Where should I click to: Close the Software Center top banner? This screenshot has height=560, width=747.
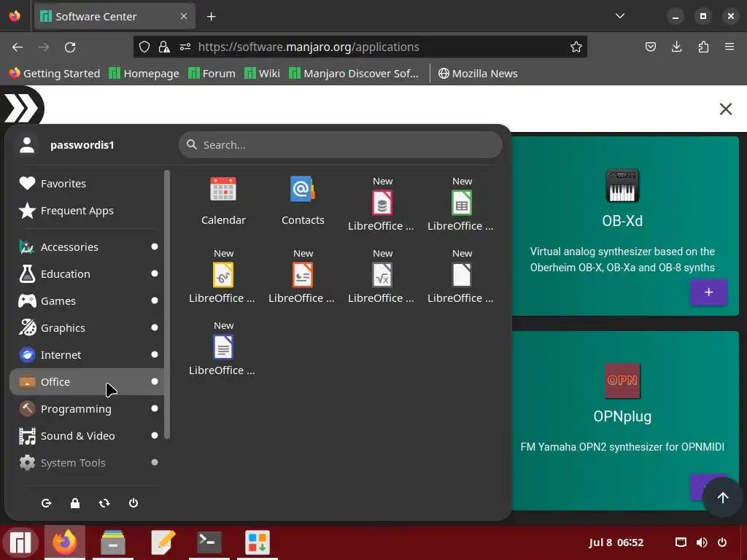(726, 109)
